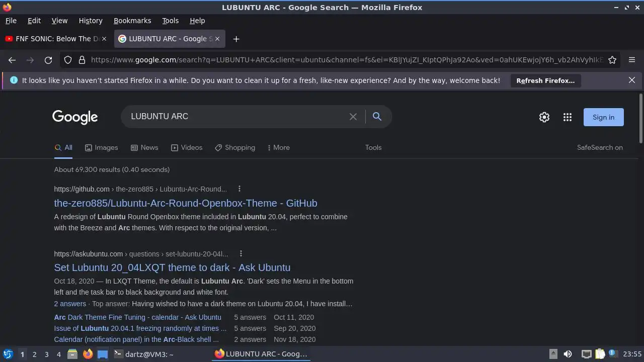
Task: Open the Help menu
Action: click(x=197, y=21)
